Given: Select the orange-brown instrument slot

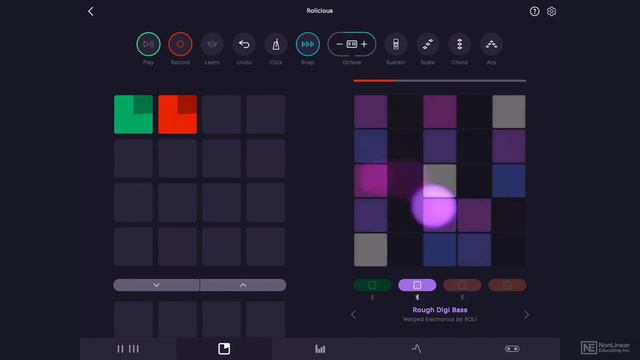Looking at the screenshot, I should 507,285.
